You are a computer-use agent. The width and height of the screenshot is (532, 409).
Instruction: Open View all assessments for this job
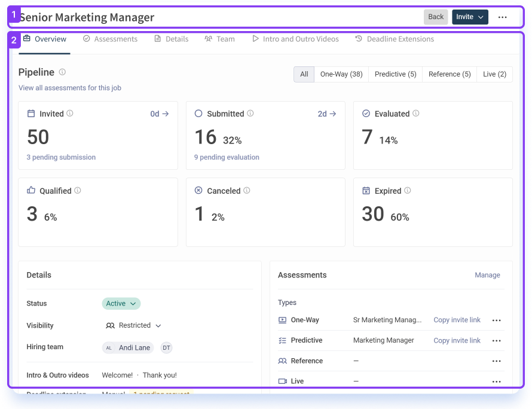pos(69,88)
